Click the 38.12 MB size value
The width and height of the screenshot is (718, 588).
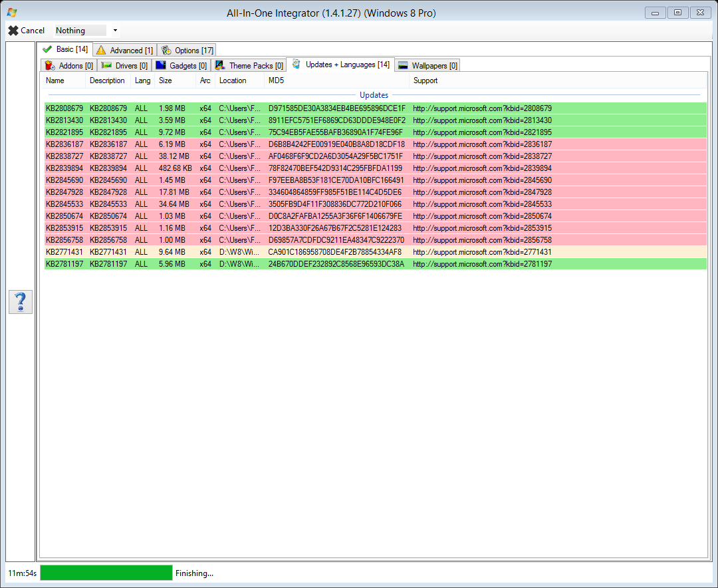(x=174, y=156)
